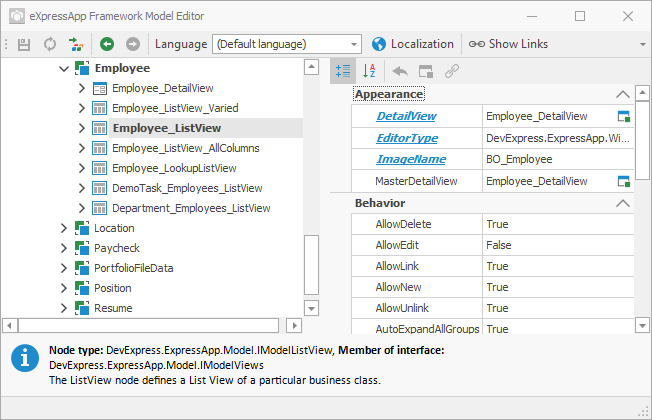Viewport: 652px width, 420px height.
Task: Open the toolbar overflow options arrow
Action: pyautogui.click(x=643, y=44)
